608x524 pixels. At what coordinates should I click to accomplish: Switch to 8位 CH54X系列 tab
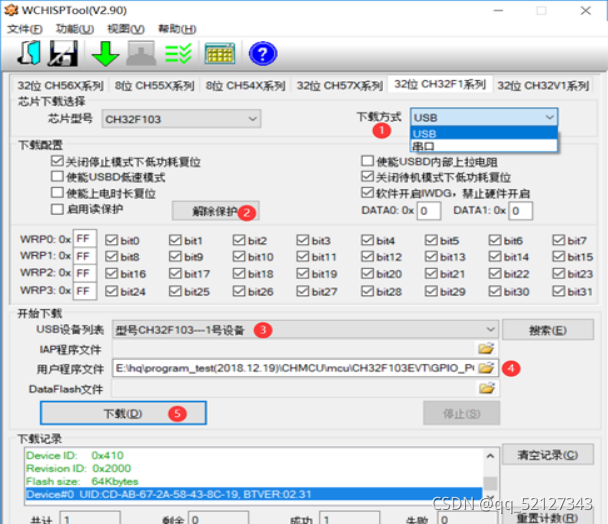point(245,85)
